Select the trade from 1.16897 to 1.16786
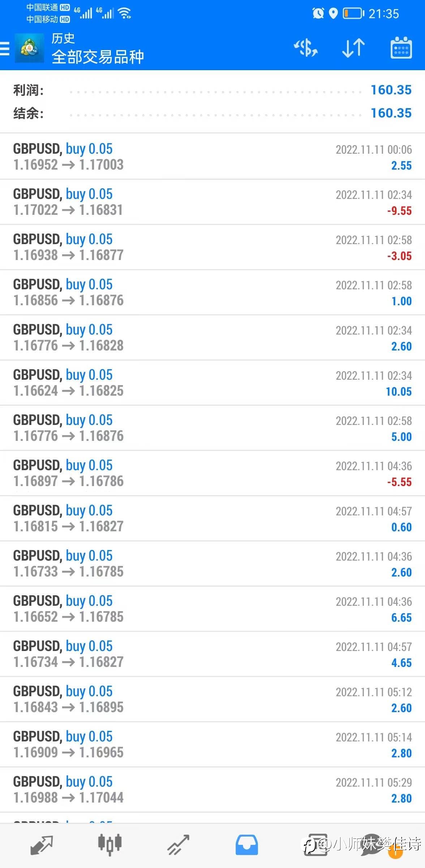 pos(212,473)
